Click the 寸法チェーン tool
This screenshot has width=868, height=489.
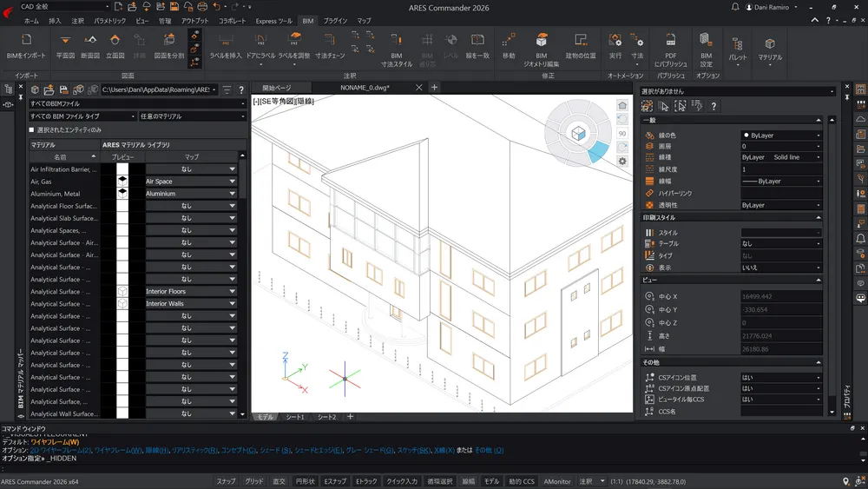pyautogui.click(x=329, y=45)
